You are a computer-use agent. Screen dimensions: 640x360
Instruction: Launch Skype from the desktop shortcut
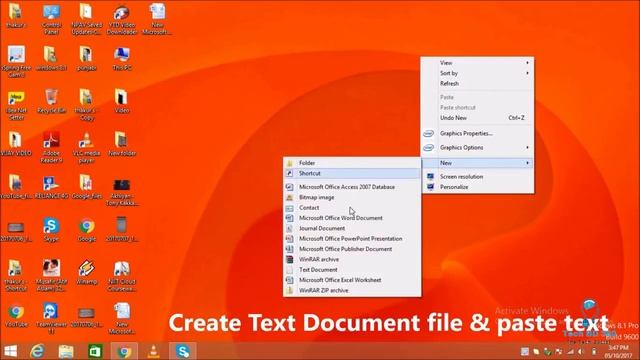[x=51, y=230]
